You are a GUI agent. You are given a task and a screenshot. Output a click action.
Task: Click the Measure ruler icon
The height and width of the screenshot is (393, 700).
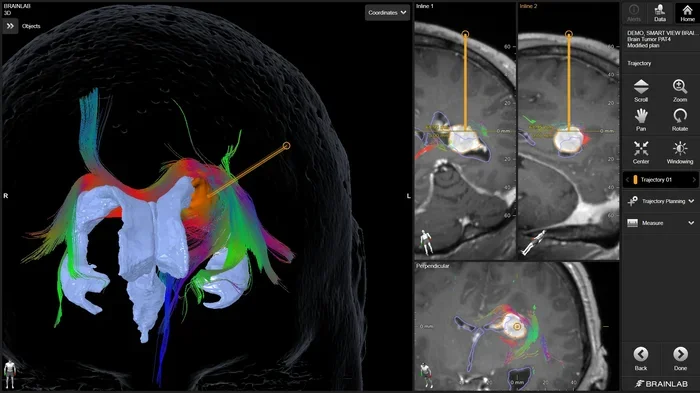pos(633,223)
